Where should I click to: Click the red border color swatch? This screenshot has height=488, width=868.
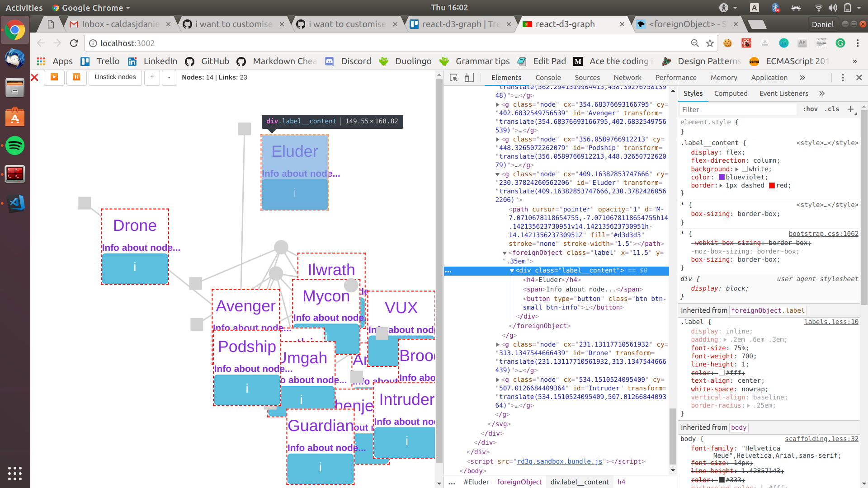pyautogui.click(x=772, y=185)
